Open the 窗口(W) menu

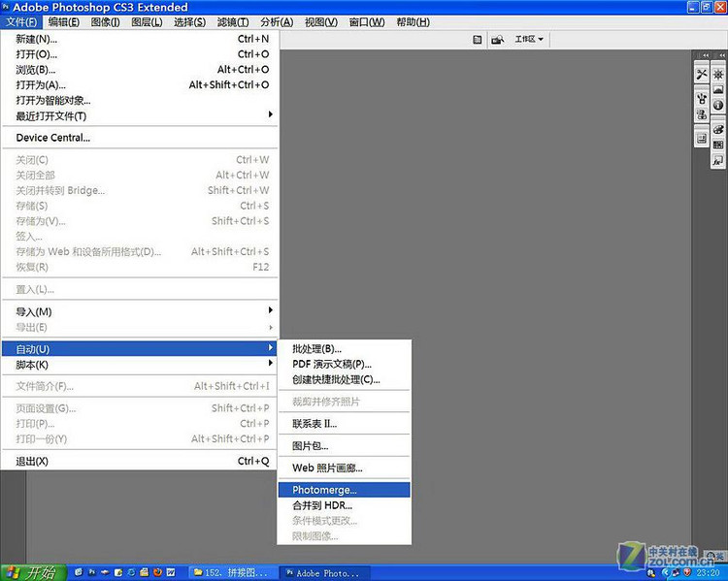[367, 21]
